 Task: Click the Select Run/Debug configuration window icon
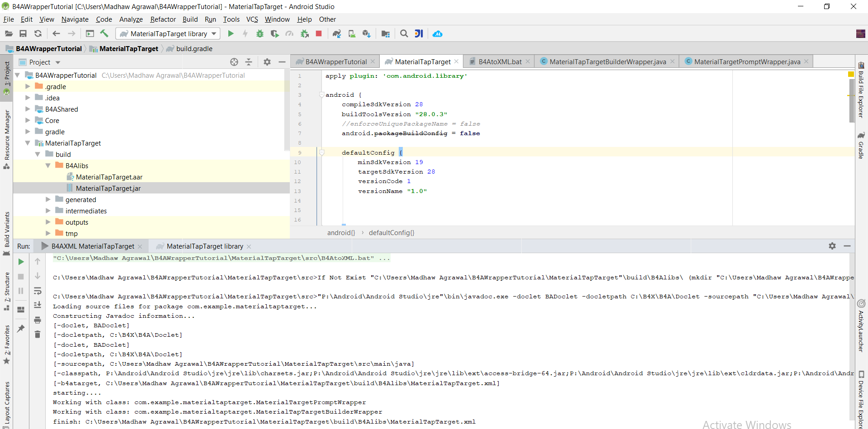90,33
